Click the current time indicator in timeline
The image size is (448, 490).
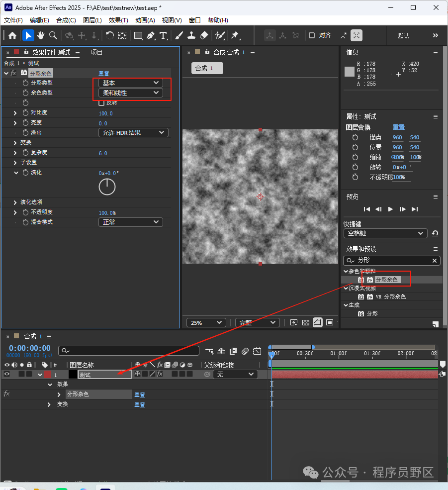coord(271,354)
